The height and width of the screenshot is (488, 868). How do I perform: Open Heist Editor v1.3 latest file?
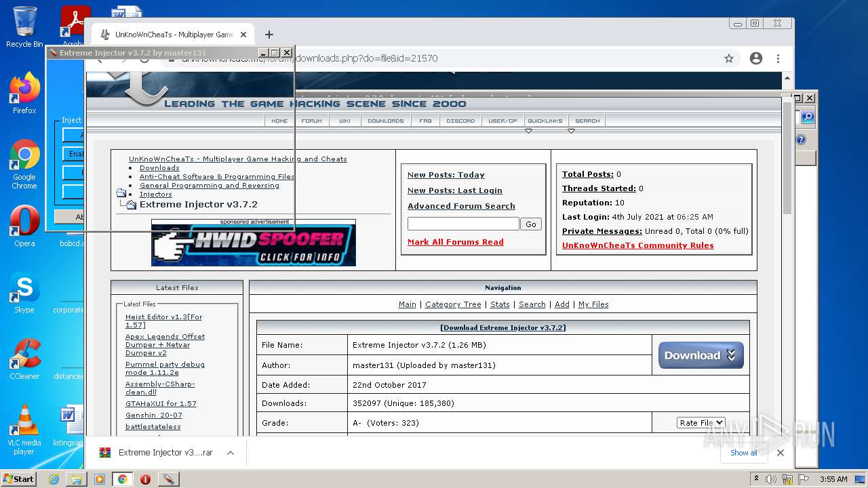(x=163, y=321)
